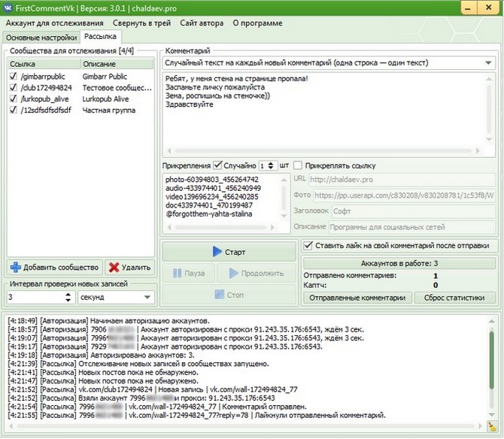Screen dimensions: 504x439
Task: Click the Добавить сообщество button
Action: 55,267
